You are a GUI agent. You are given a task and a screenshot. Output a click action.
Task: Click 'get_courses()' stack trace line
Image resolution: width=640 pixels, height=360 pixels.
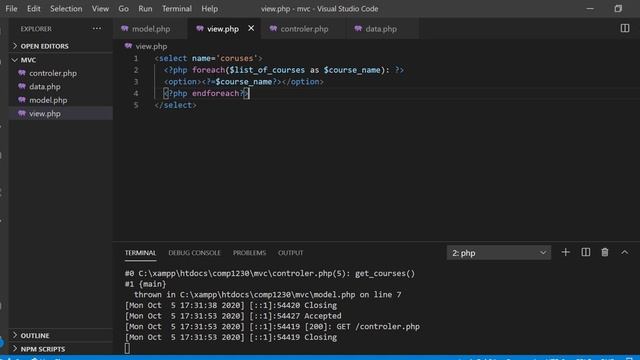(270, 273)
